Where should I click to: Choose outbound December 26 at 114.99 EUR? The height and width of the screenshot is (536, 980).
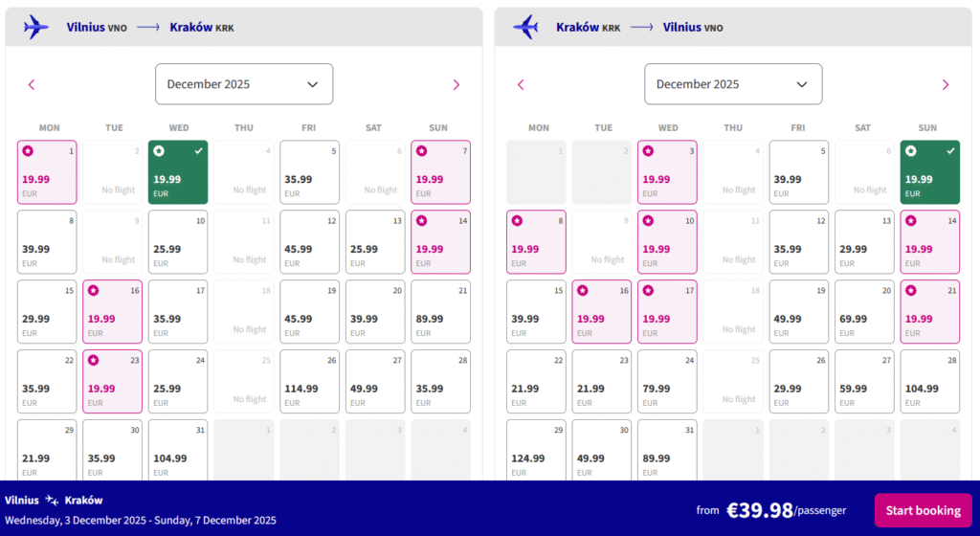tap(309, 382)
